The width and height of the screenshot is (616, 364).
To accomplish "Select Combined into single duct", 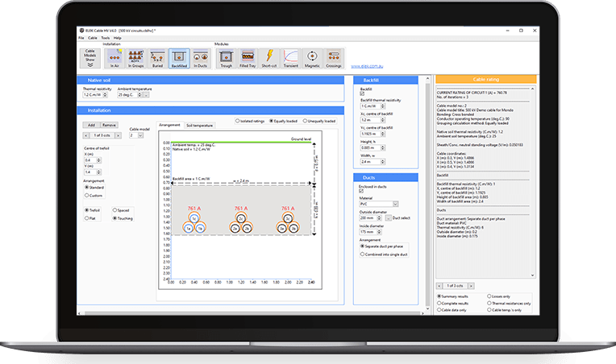I will coord(384,254).
